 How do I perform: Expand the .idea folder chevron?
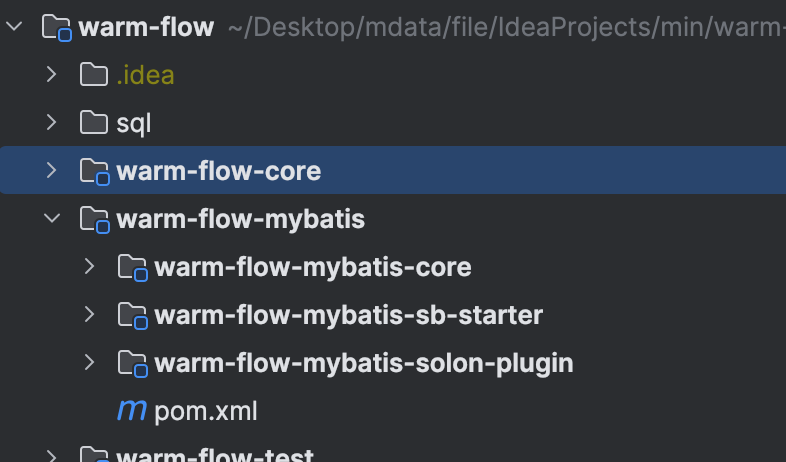tap(51, 74)
